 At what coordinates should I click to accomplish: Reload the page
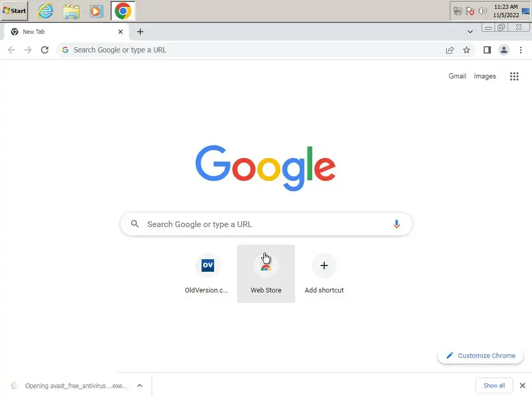point(45,50)
